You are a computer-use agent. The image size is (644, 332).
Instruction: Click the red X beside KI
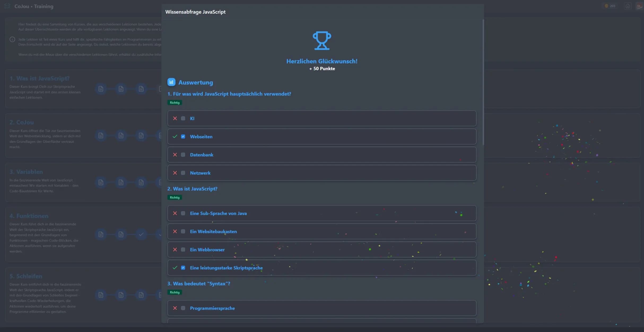point(175,118)
